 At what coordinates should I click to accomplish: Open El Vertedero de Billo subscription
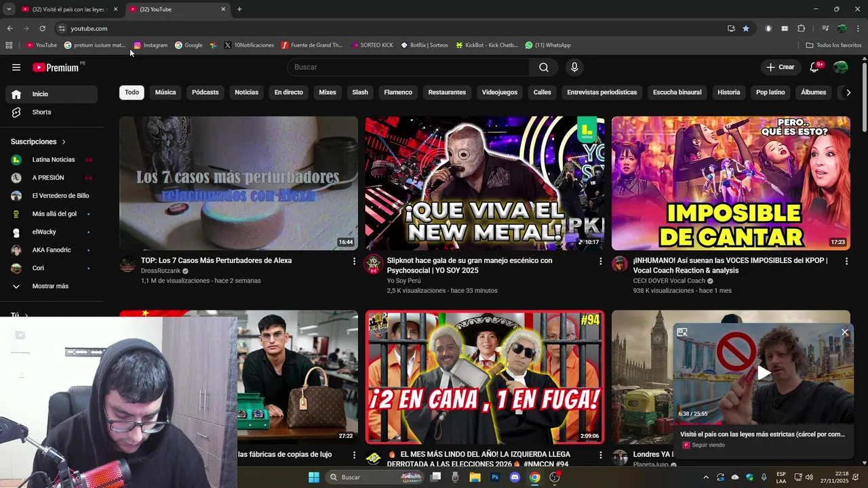click(x=52, y=196)
